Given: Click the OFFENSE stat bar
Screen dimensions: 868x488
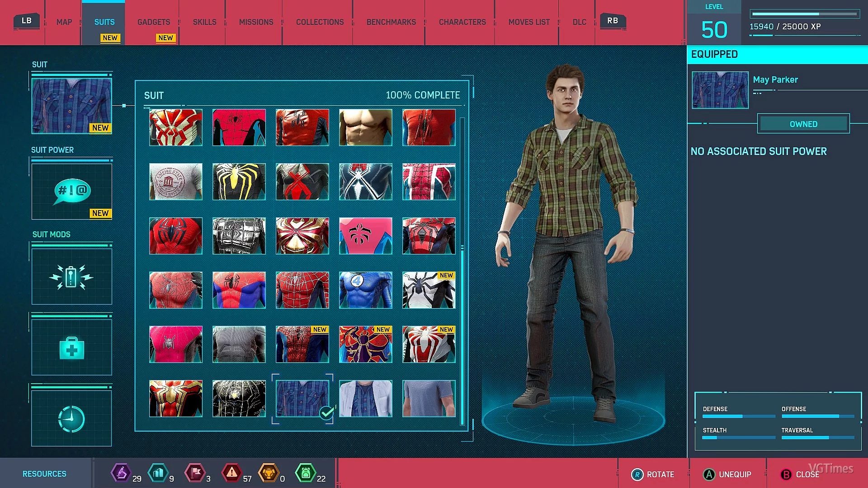Looking at the screenshot, I should [818, 416].
